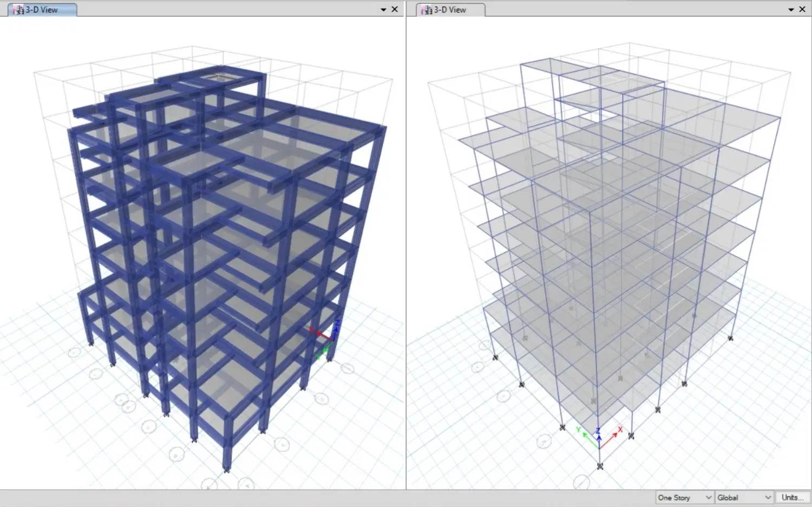Image resolution: width=812 pixels, height=507 pixels.
Task: Open the view options arrow of the extruded-model pane
Action: point(383,10)
